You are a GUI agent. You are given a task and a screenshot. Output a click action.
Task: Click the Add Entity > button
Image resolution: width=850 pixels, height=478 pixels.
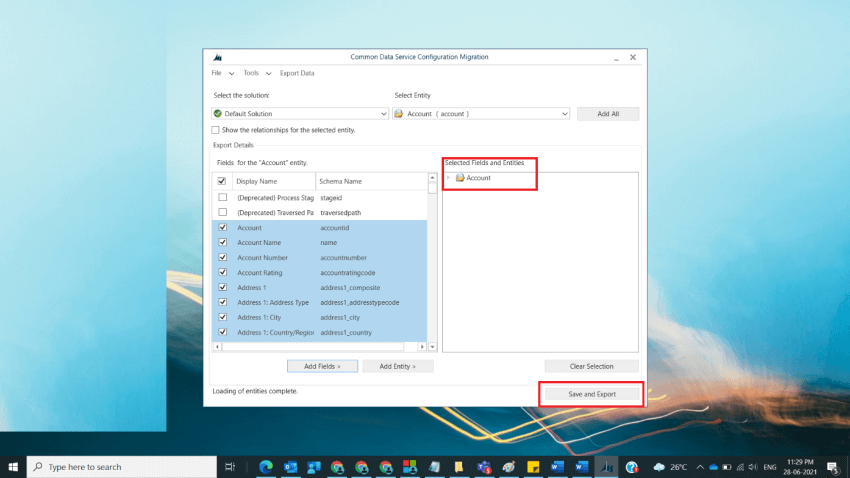(397, 366)
